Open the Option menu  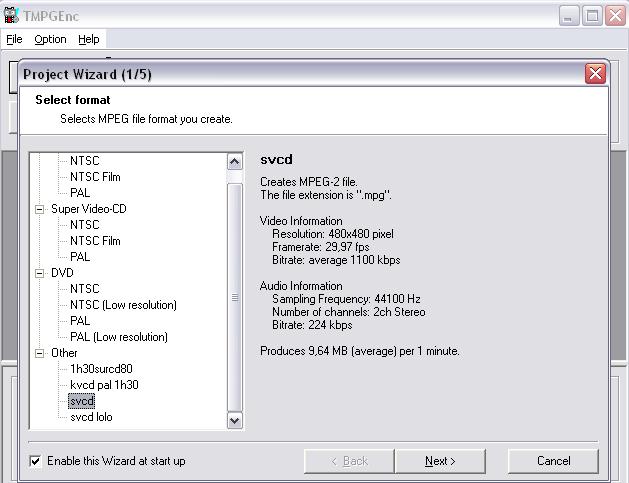coord(50,39)
